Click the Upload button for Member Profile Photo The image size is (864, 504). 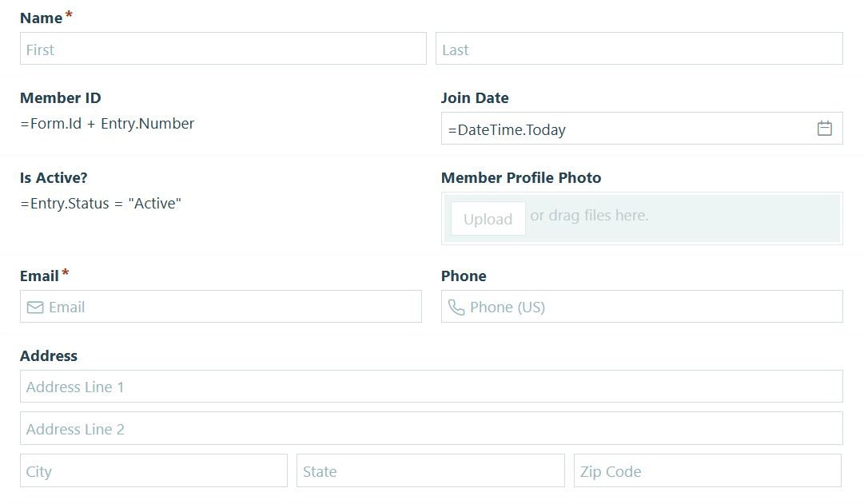point(488,218)
